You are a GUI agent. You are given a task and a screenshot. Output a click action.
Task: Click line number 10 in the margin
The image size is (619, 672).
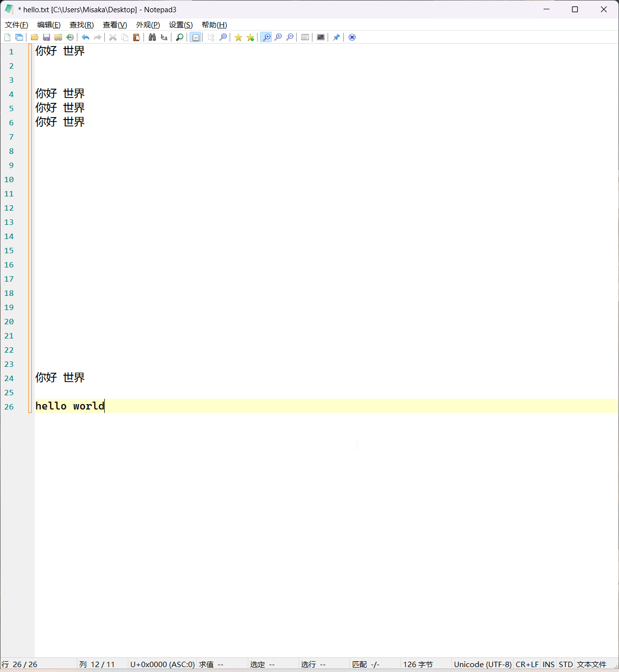(9, 180)
